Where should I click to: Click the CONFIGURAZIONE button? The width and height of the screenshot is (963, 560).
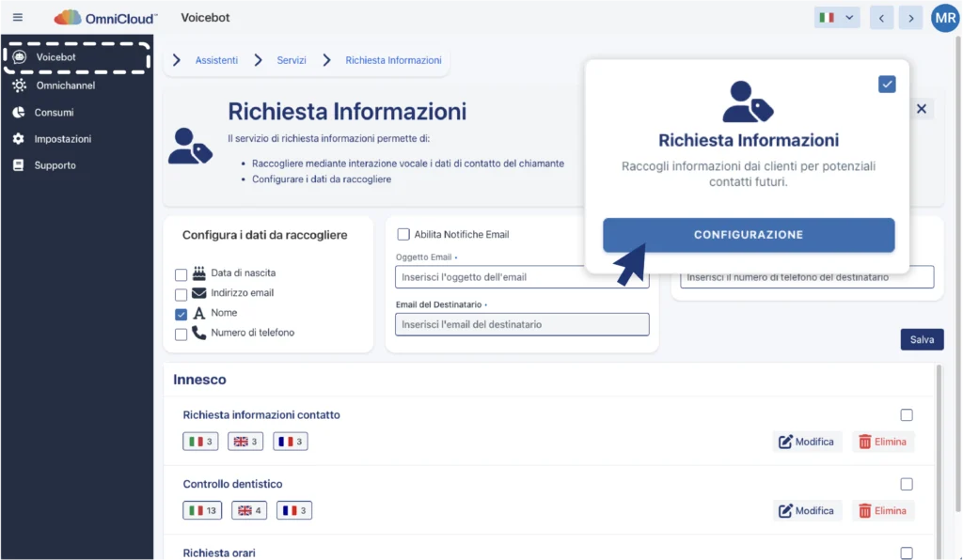tap(748, 235)
